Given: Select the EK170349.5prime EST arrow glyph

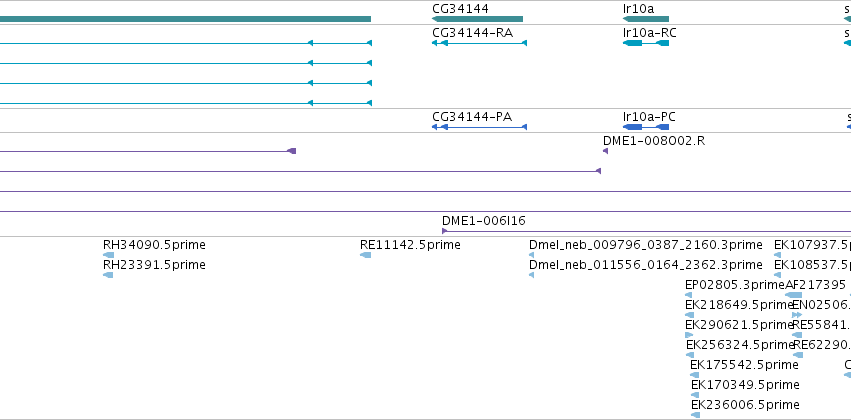Looking at the screenshot, I should (x=695, y=395).
